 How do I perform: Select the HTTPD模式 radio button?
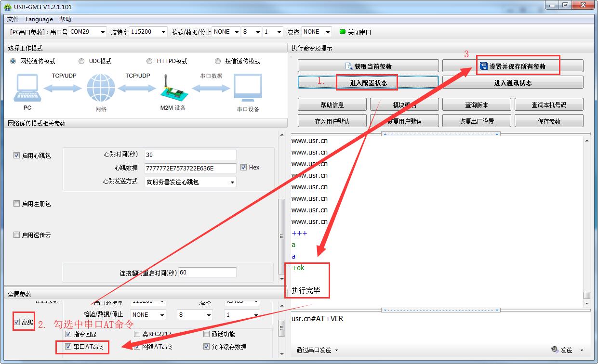[150, 61]
